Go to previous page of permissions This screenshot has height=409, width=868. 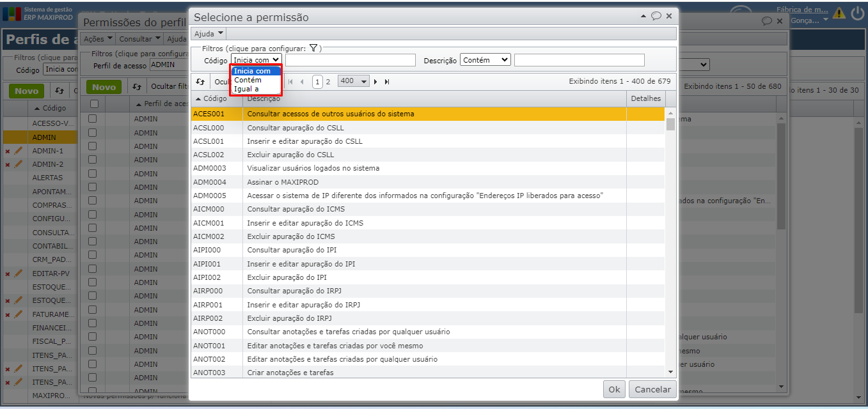click(302, 82)
